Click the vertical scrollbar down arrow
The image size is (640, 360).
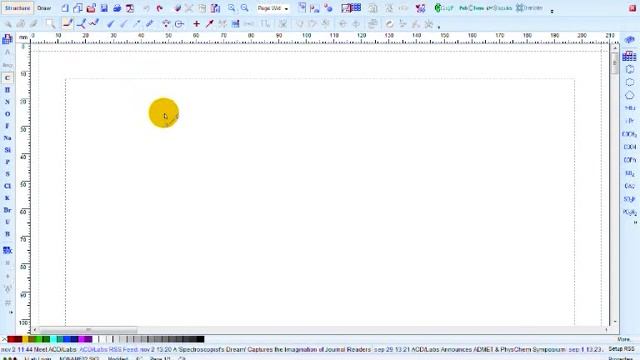click(x=615, y=322)
